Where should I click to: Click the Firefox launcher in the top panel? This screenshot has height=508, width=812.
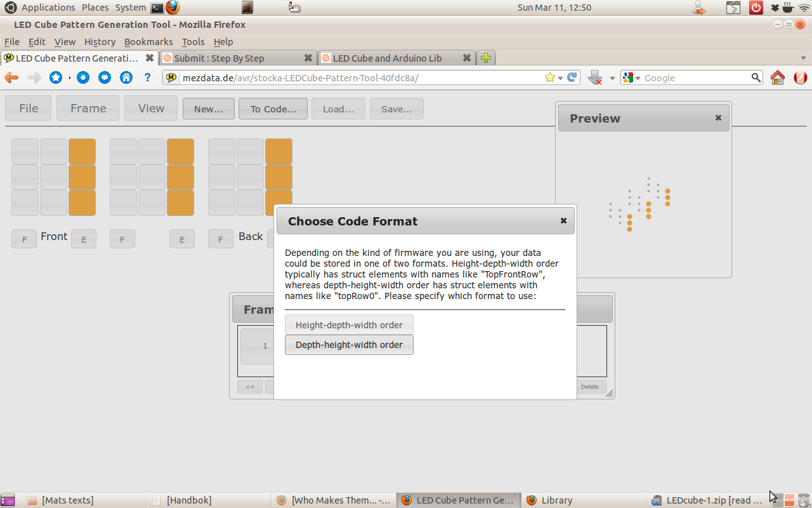point(173,8)
